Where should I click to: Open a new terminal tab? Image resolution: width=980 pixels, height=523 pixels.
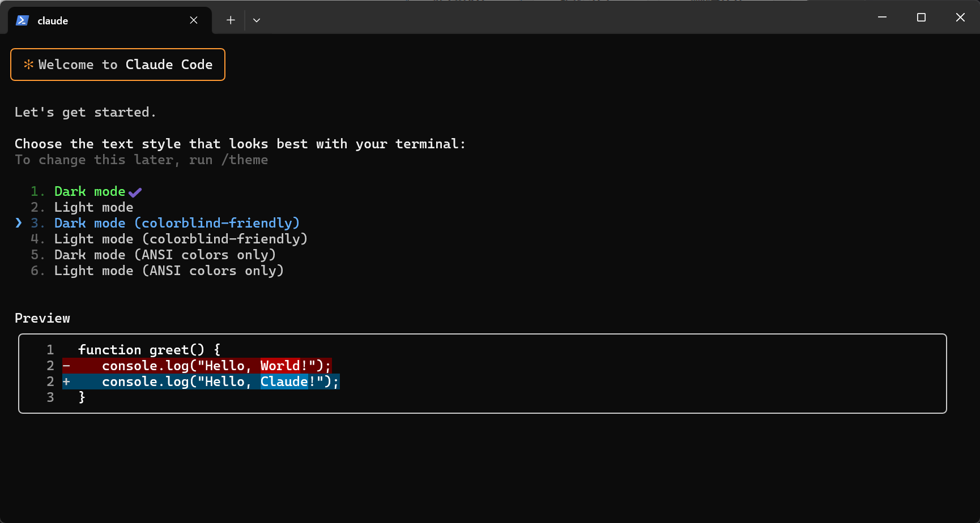click(231, 20)
